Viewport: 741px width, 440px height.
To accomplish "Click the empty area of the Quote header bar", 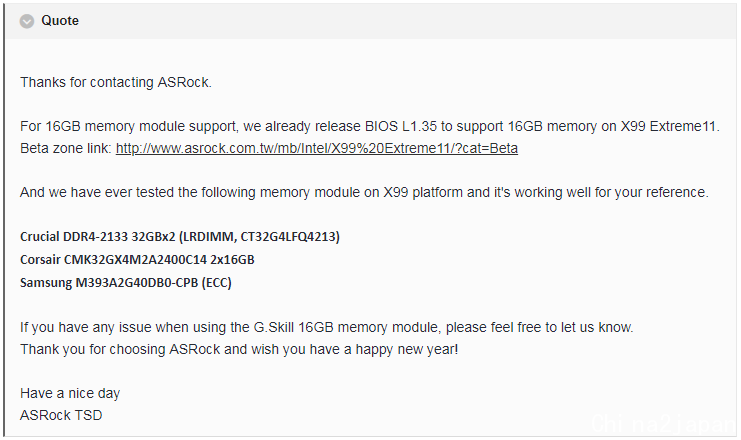I will tap(400, 21).
